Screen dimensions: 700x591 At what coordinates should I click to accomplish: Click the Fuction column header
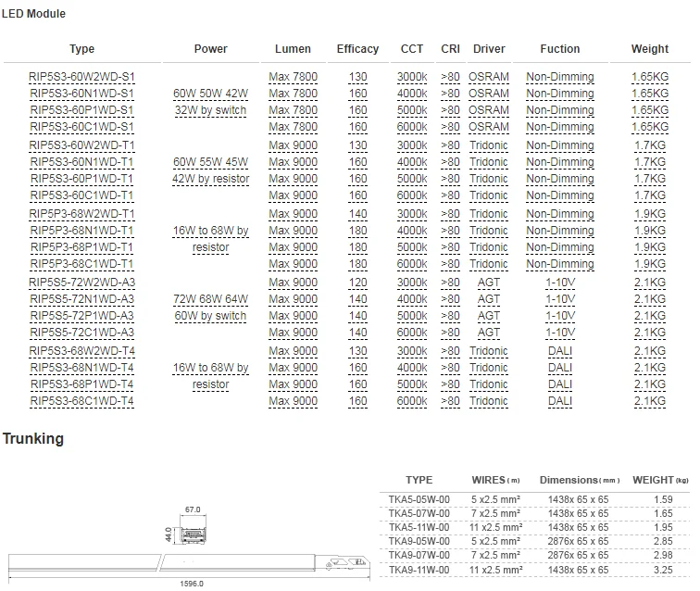coord(559,49)
